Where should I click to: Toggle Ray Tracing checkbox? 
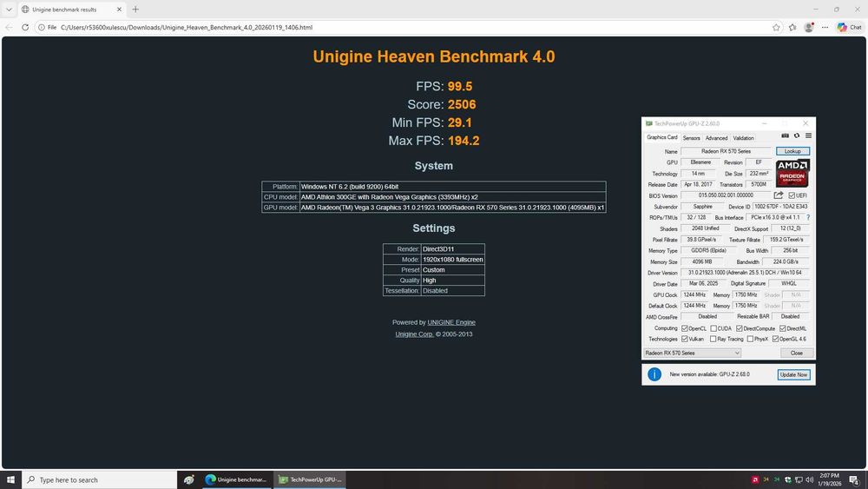click(713, 339)
